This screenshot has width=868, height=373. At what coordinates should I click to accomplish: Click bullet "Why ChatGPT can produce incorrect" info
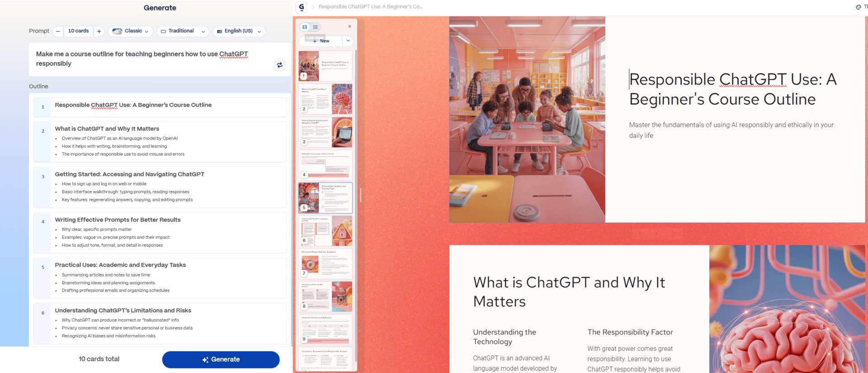(120, 320)
